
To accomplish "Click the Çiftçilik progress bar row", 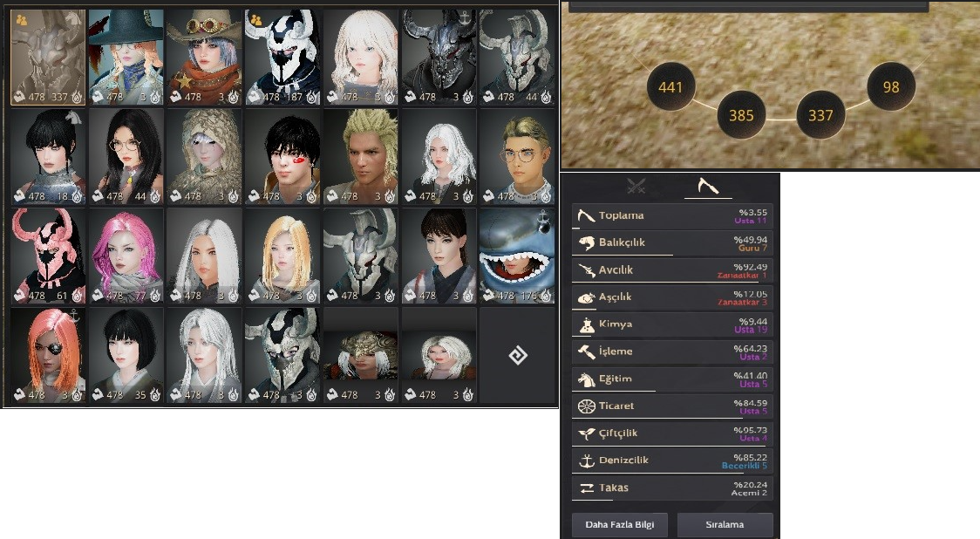I will 672,433.
